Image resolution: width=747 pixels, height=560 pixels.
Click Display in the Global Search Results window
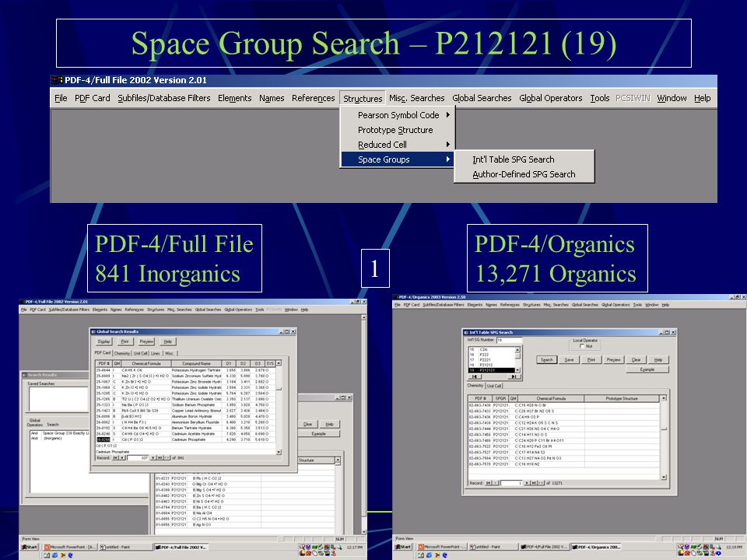(103, 341)
